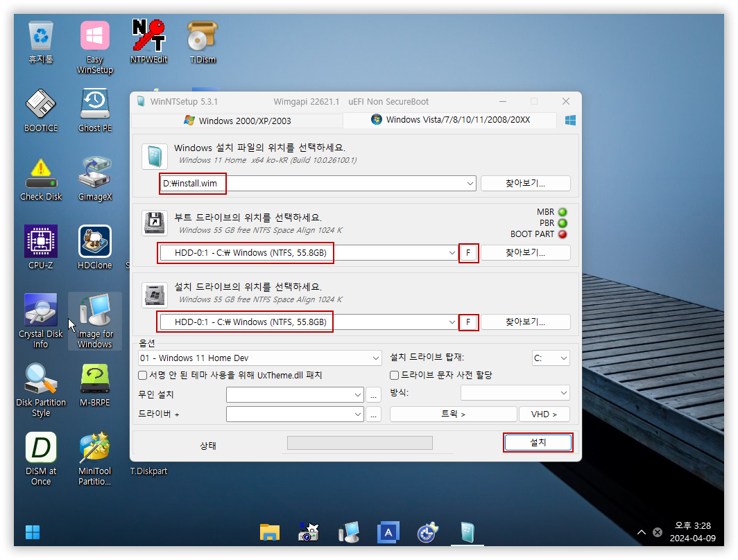Click the 설치 install button
This screenshot has height=560, width=738.
pyautogui.click(x=538, y=442)
